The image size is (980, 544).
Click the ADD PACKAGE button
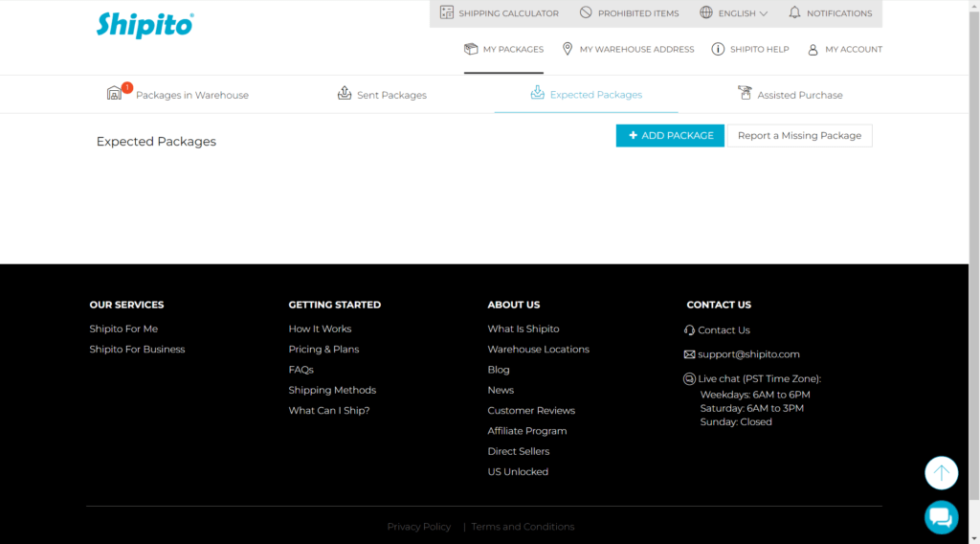[670, 136]
